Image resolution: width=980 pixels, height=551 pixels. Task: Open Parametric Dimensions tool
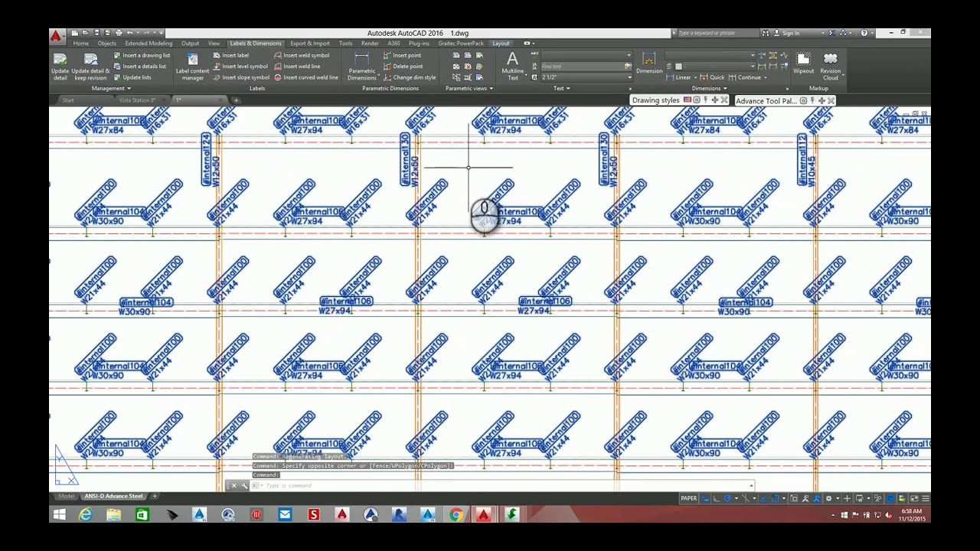[x=361, y=67]
